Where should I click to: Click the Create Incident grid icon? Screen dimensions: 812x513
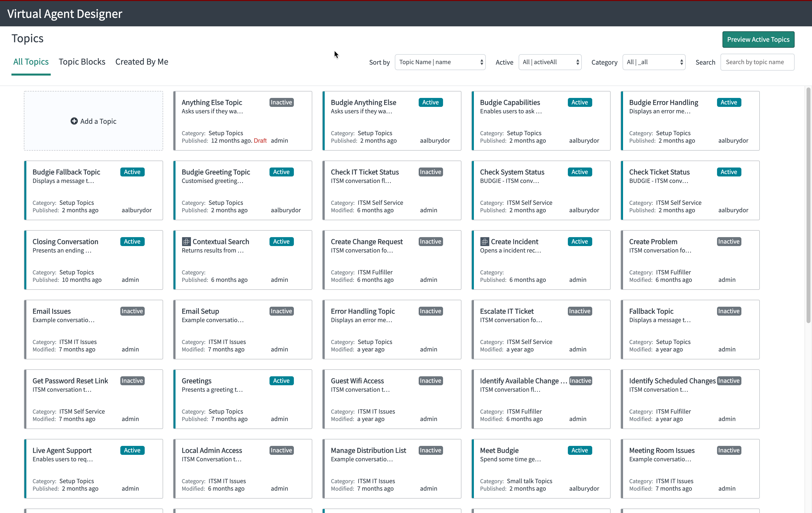pos(484,242)
